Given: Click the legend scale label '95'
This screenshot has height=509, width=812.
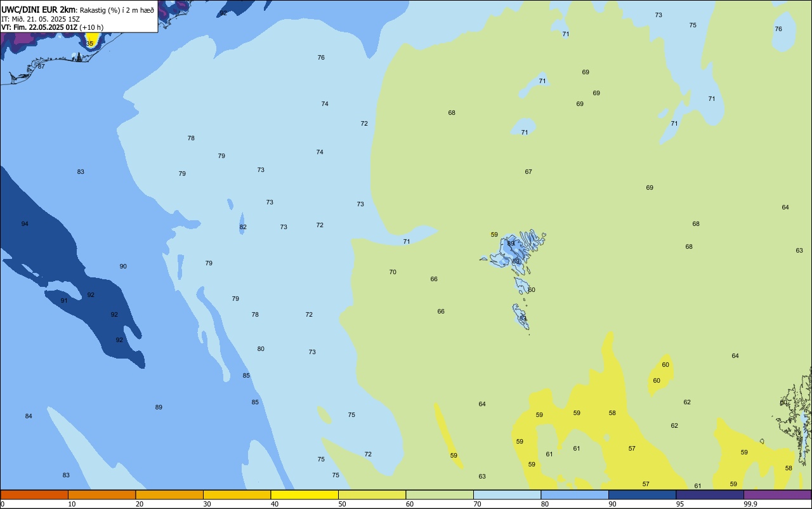Looking at the screenshot, I should (x=679, y=504).
